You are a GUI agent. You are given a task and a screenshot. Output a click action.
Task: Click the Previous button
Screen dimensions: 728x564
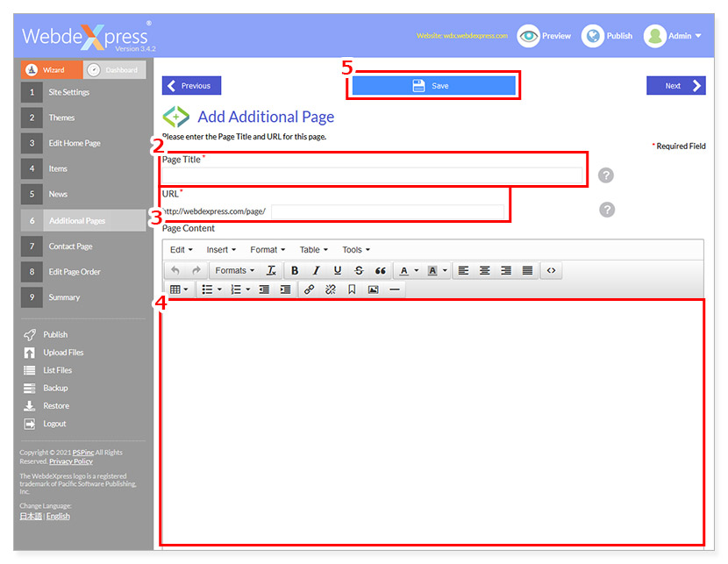pos(191,86)
